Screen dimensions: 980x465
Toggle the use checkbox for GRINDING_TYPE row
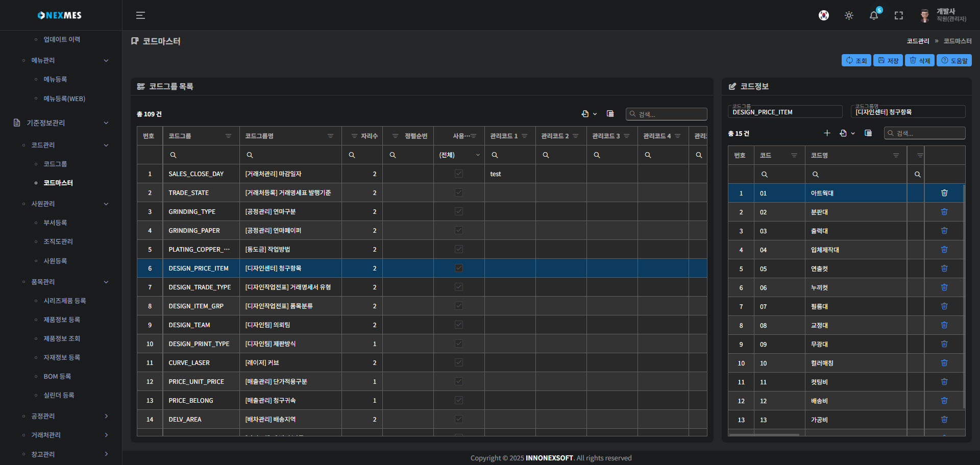459,211
